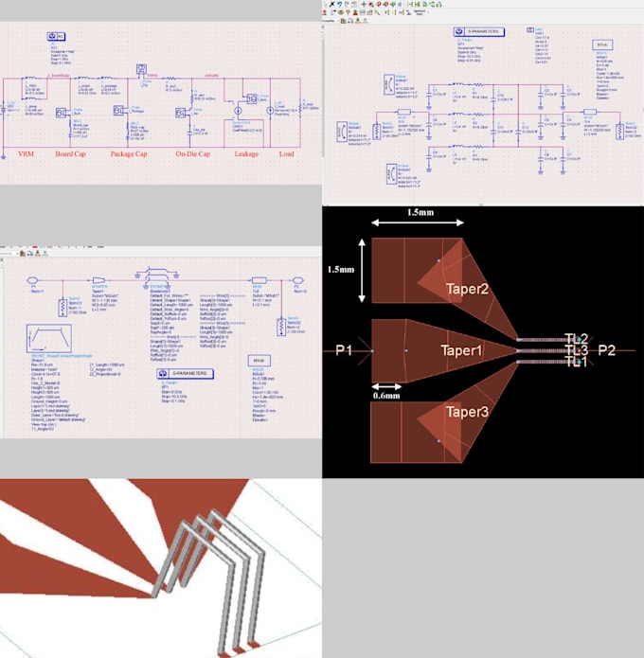Select the MSub block in the capacitor-filter schematic
Image resolution: width=644 pixels, height=658 pixels.
pyautogui.click(x=602, y=44)
